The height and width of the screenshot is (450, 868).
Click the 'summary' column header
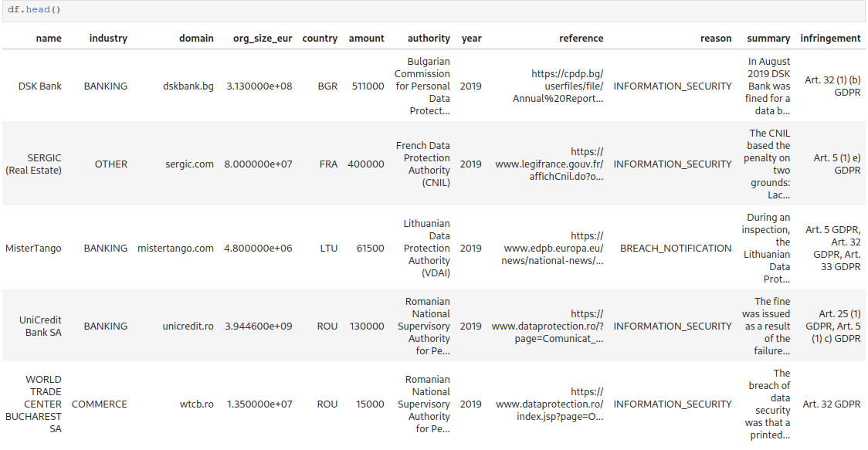pos(768,39)
